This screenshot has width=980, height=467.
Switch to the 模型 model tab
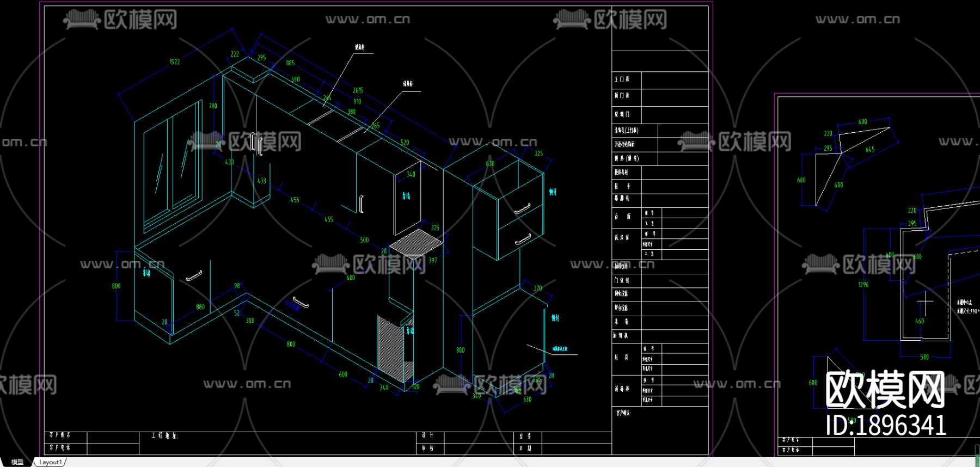17,462
